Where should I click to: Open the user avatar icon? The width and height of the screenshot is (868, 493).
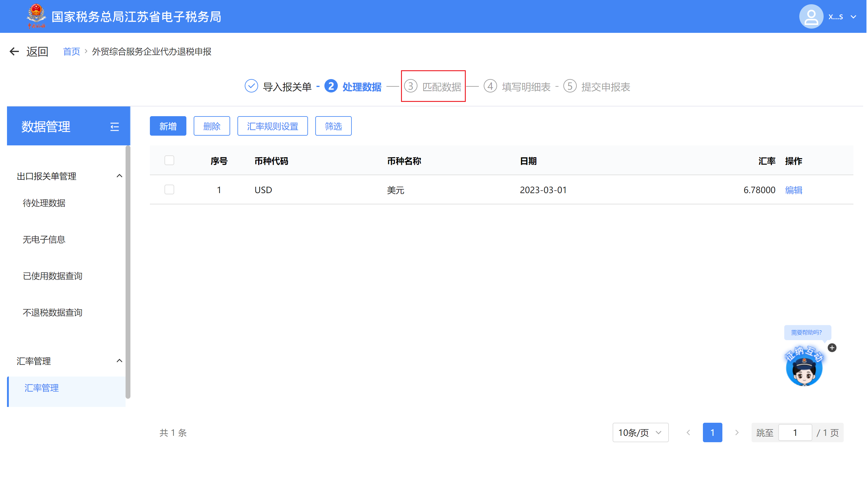pyautogui.click(x=811, y=17)
